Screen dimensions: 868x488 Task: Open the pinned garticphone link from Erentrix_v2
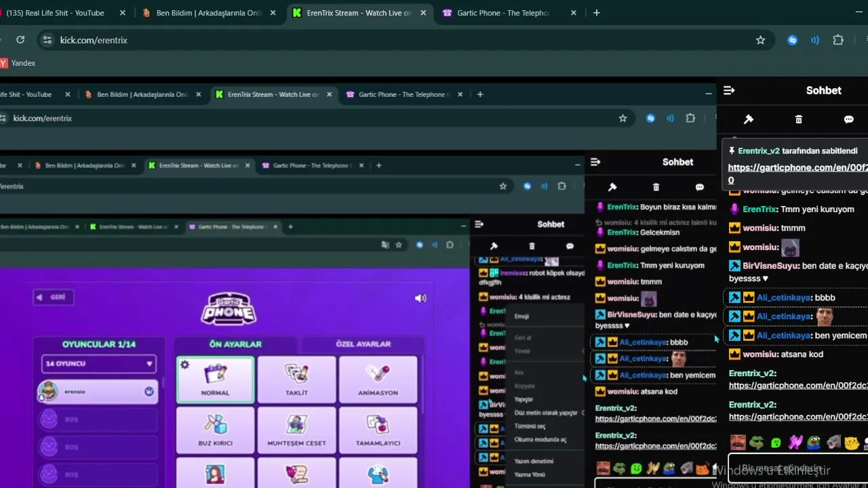click(797, 174)
